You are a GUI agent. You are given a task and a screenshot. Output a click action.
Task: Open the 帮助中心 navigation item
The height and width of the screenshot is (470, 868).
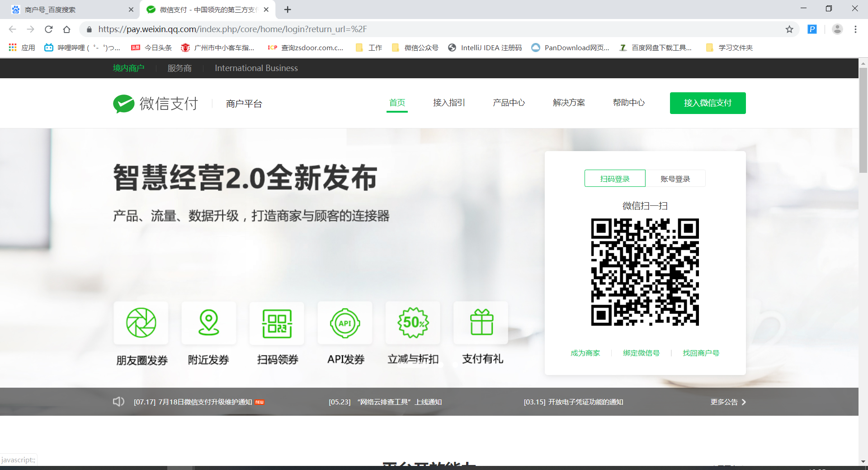pos(629,103)
